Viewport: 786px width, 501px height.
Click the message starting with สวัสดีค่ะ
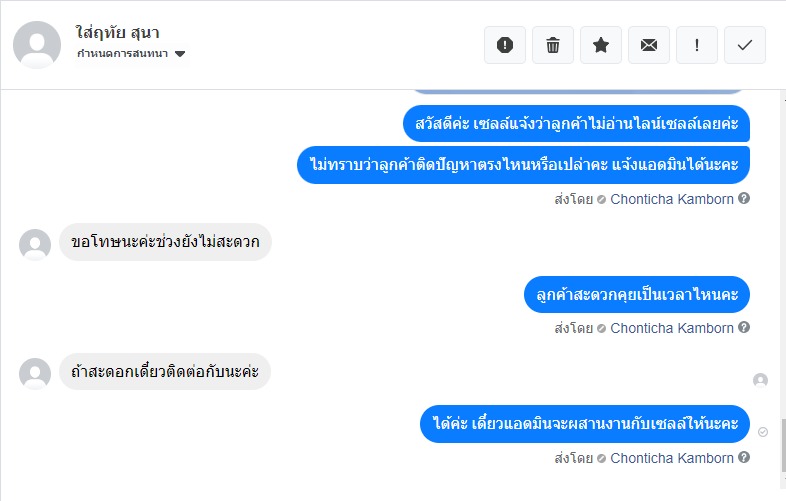click(x=577, y=124)
